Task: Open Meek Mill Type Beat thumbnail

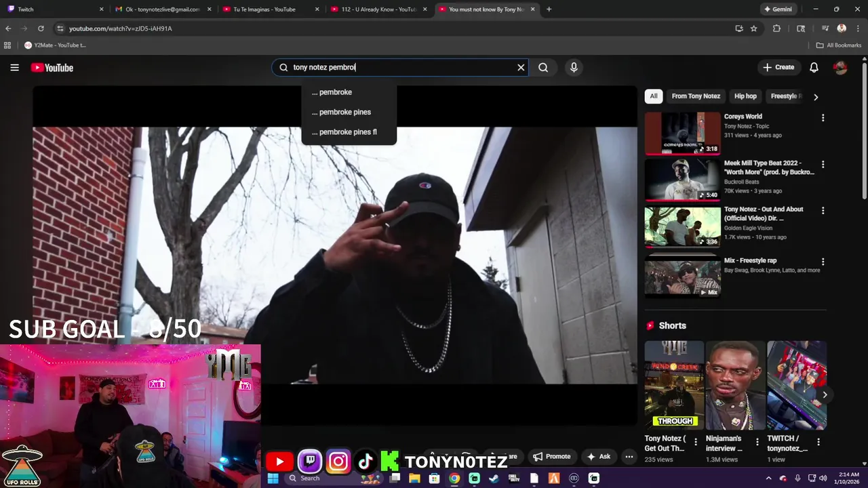Action: [682, 180]
